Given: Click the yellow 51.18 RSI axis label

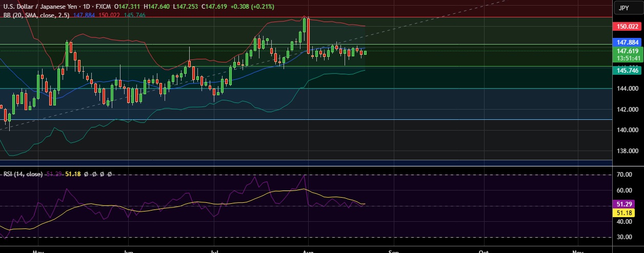Looking at the screenshot, I should tap(624, 213).
